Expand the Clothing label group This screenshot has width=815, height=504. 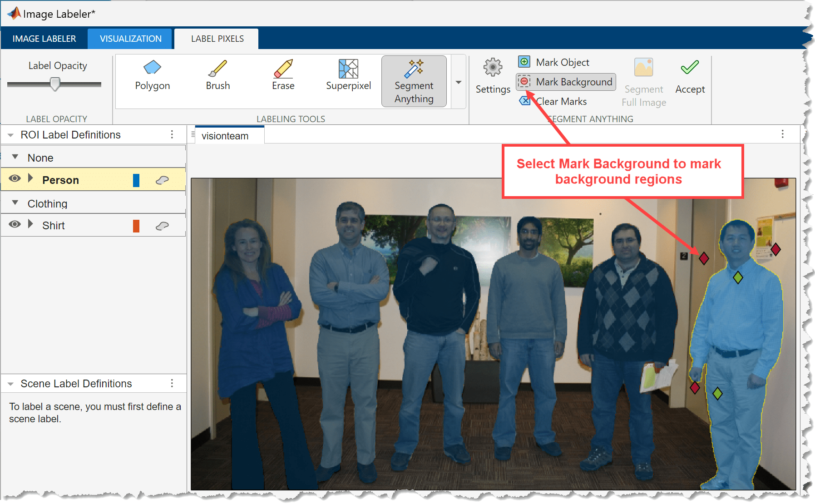point(15,203)
